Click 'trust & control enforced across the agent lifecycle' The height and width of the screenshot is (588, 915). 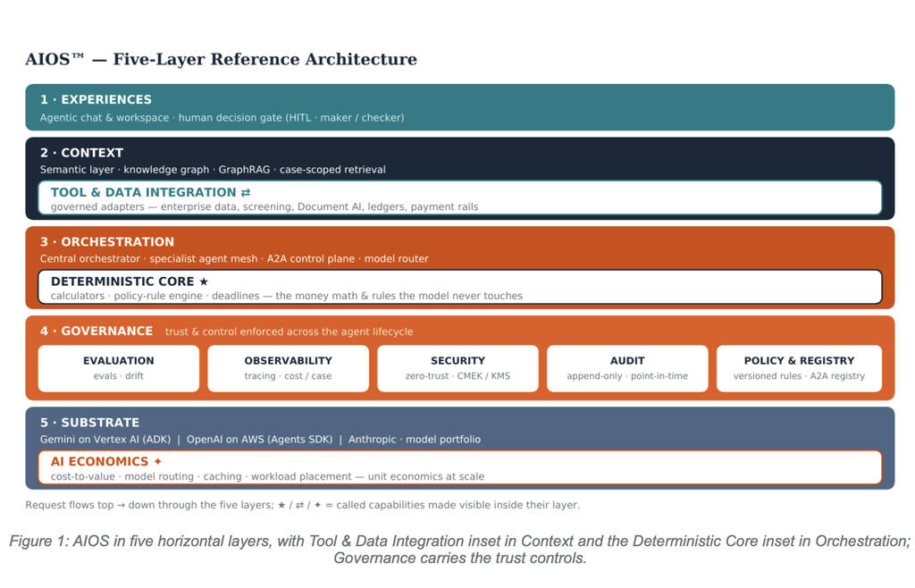pyautogui.click(x=289, y=332)
